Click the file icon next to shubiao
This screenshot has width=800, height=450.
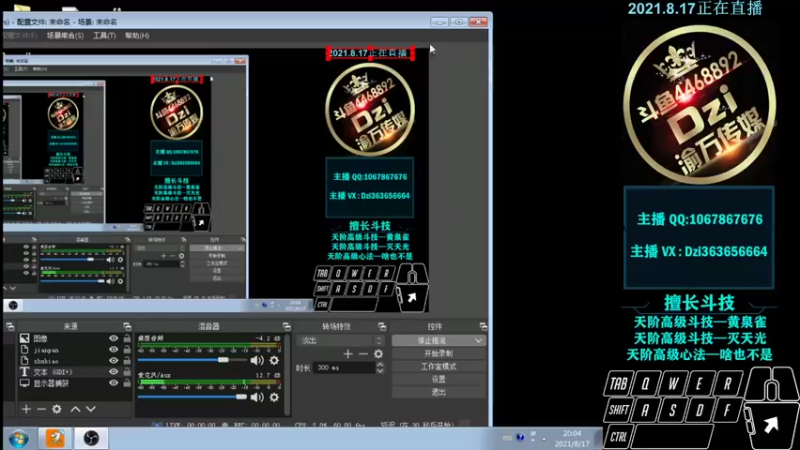coord(24,361)
